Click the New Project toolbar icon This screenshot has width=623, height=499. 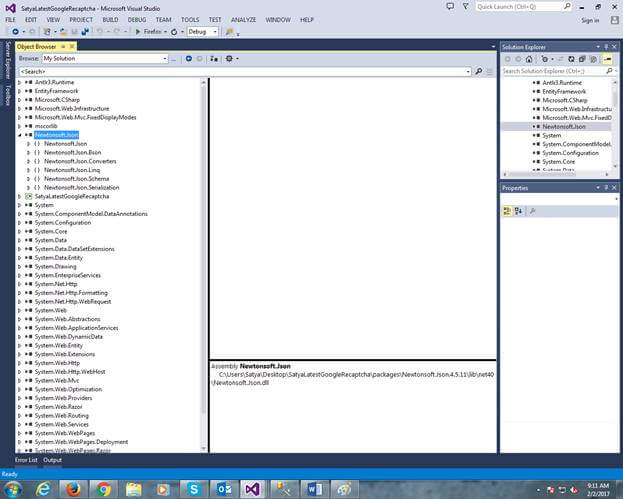[x=47, y=31]
